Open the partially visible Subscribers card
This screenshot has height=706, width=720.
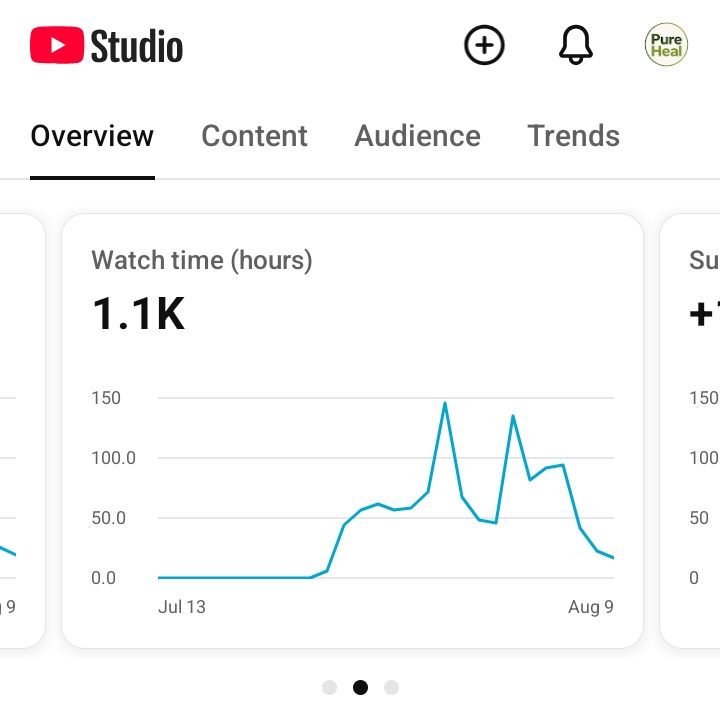tap(690, 431)
